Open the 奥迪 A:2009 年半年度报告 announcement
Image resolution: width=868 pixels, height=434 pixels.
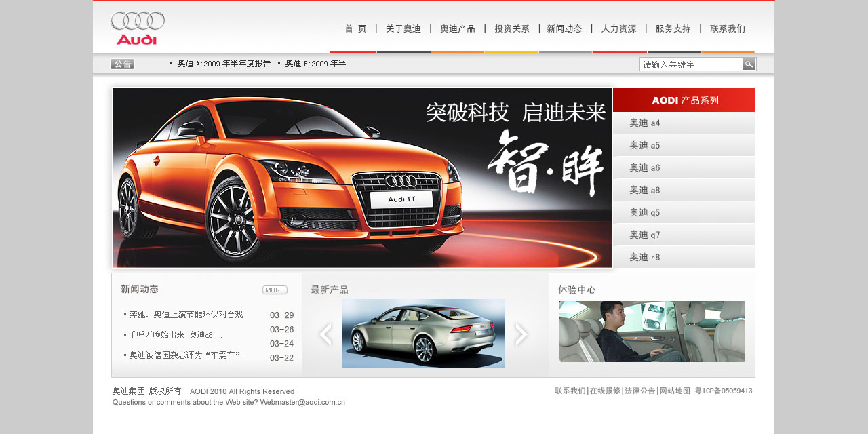(224, 64)
